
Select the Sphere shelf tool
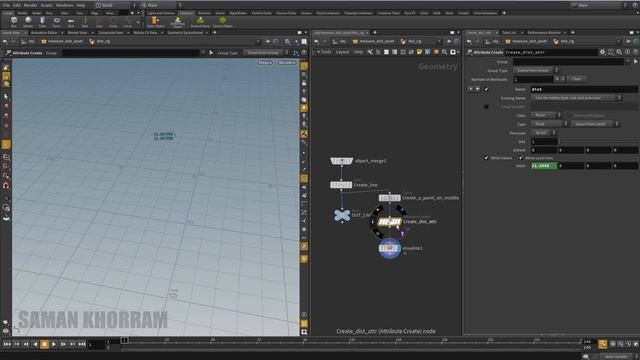click(28, 22)
